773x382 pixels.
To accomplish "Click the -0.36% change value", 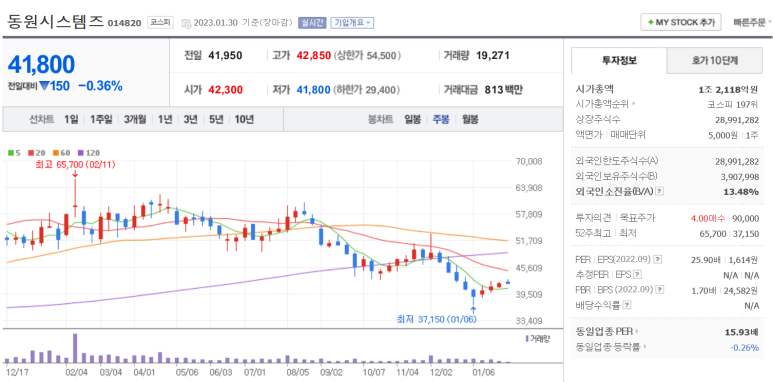I will [x=100, y=86].
